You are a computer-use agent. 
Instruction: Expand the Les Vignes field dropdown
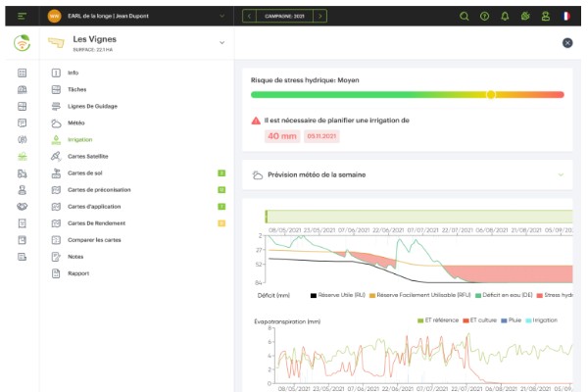[x=222, y=43]
